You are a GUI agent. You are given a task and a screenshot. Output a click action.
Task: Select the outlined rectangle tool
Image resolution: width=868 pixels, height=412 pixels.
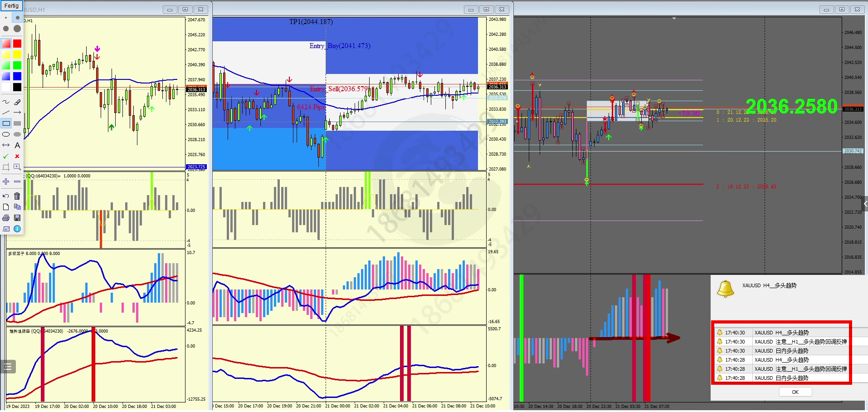pos(6,123)
